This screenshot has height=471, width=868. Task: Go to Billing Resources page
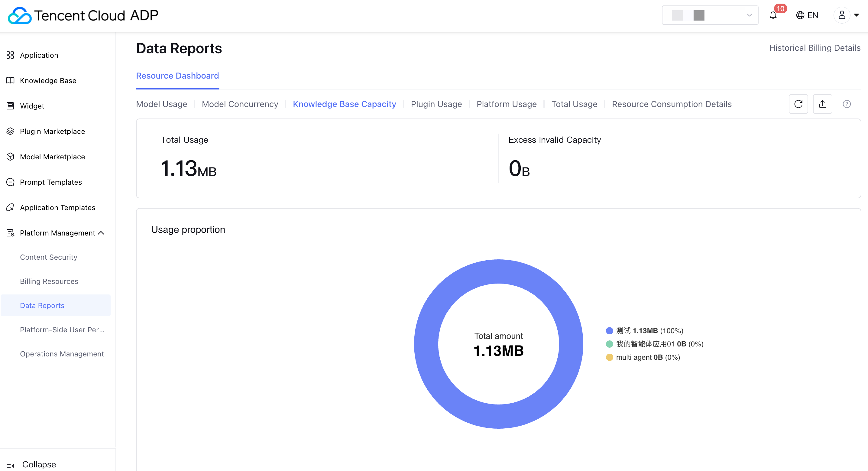(49, 281)
